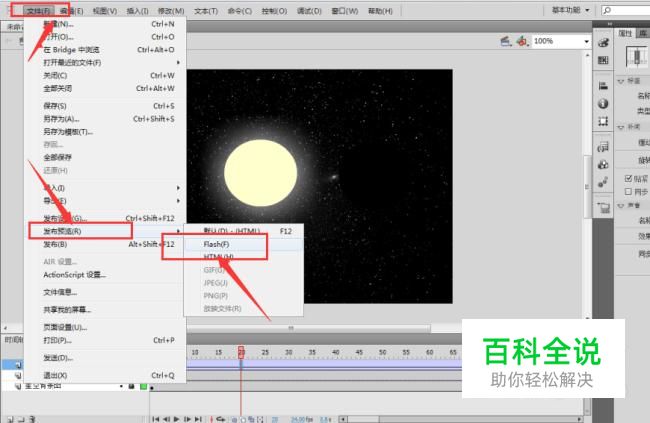Toggle the Loop playback icon
650x423 pixels.
tap(220, 419)
